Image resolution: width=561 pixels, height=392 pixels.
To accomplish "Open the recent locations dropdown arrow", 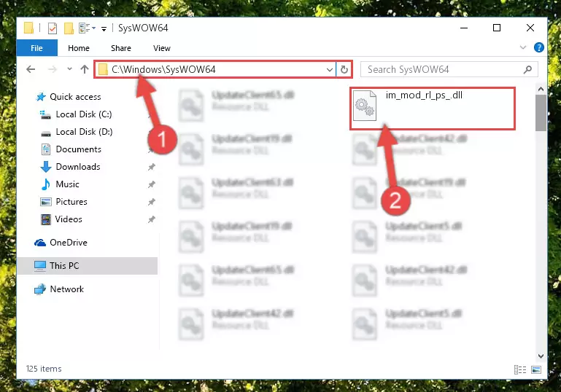I will tap(69, 69).
